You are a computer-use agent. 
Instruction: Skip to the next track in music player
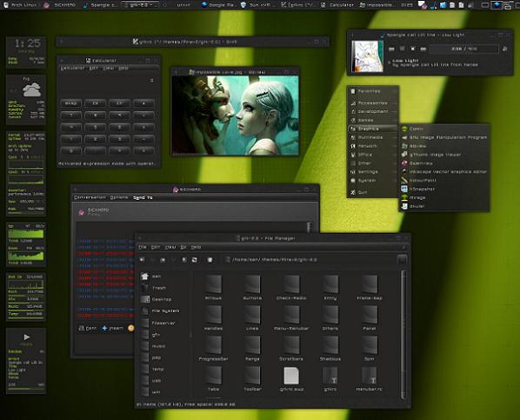tap(423, 49)
